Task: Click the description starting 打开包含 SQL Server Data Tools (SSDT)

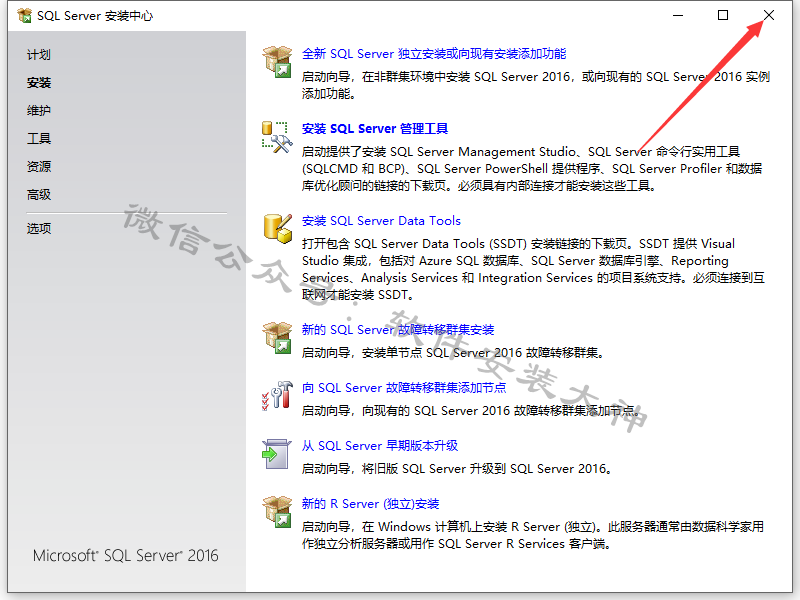Action: pyautogui.click(x=533, y=269)
